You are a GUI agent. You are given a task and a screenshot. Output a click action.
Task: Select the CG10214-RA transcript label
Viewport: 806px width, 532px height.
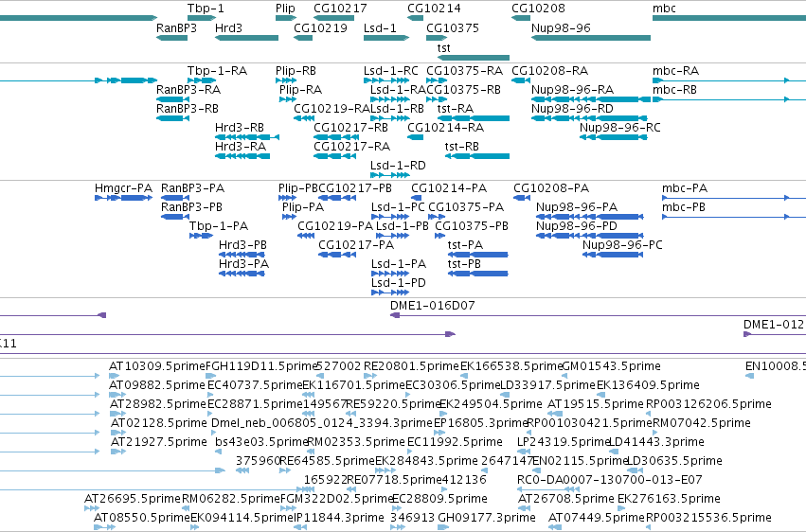(446, 128)
